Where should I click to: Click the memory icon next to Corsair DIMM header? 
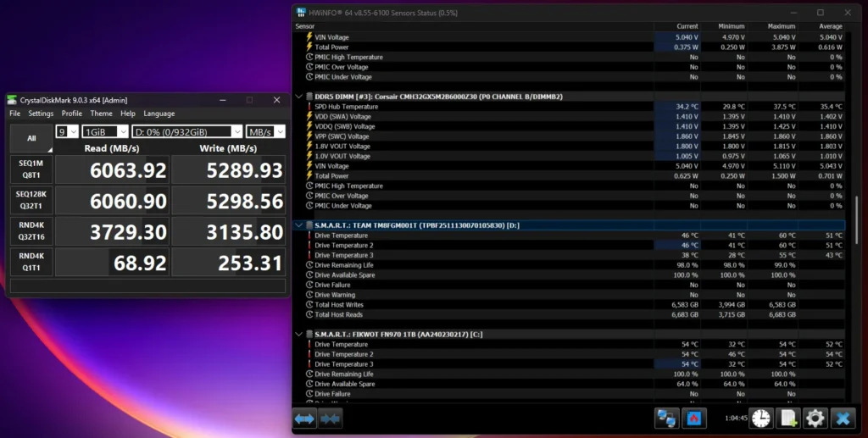pos(309,97)
